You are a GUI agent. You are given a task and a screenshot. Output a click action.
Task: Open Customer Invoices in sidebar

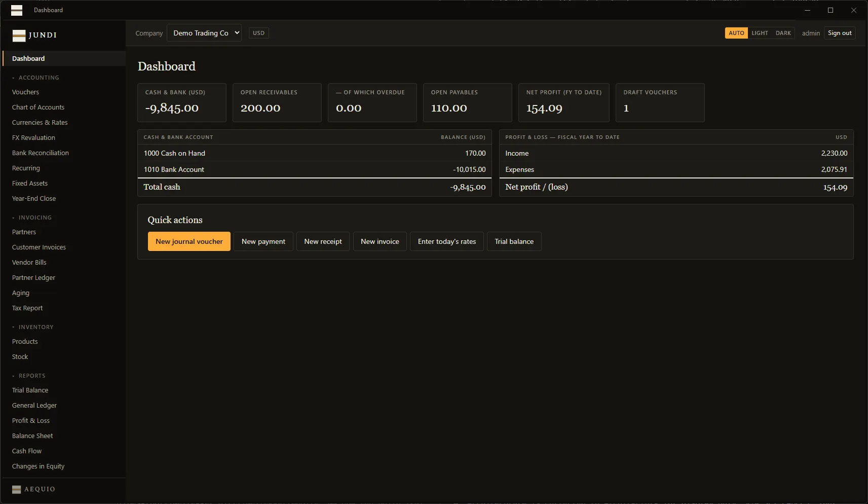click(x=39, y=247)
